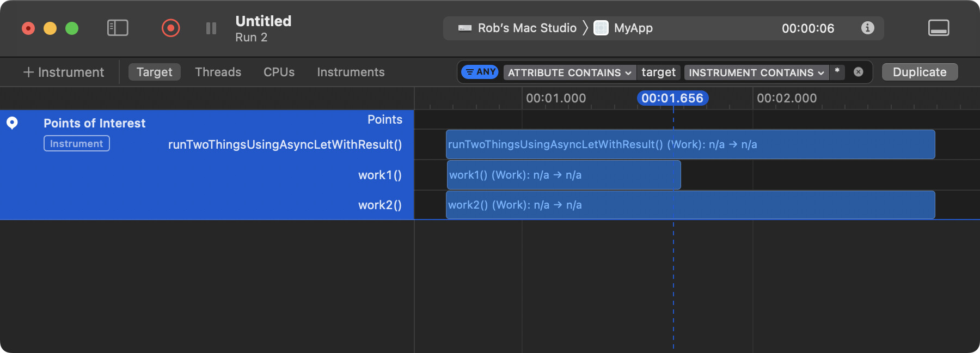The height and width of the screenshot is (353, 980).
Task: Click the Points lane label
Action: point(385,119)
